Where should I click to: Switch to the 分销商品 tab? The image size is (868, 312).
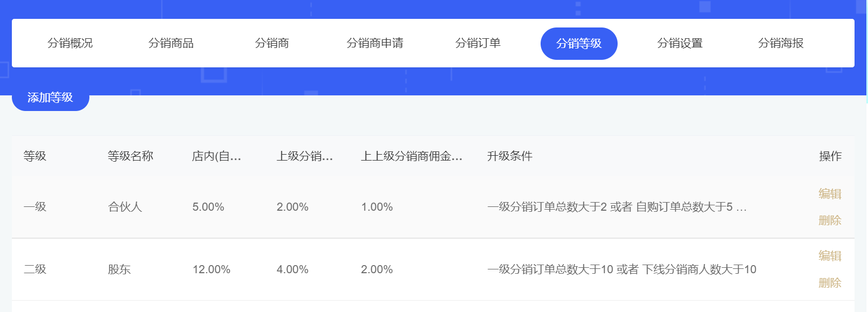pos(171,43)
